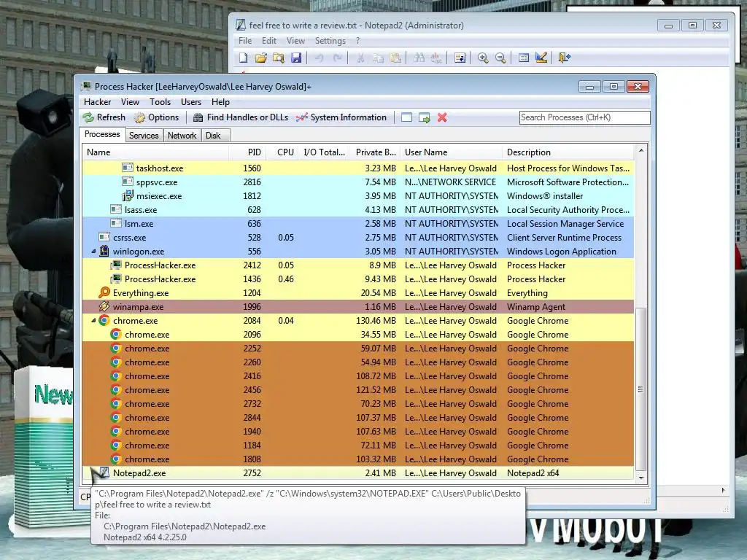The height and width of the screenshot is (560, 747).
Task: Open the Help menu in Process Hacker
Action: [x=220, y=102]
